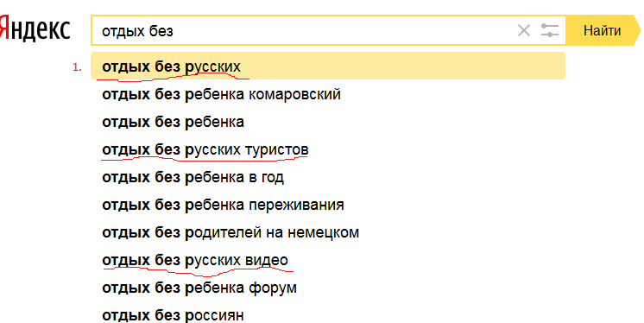644x323 pixels.
Task: Click the red '1.' annotation marker
Action: [77, 68]
